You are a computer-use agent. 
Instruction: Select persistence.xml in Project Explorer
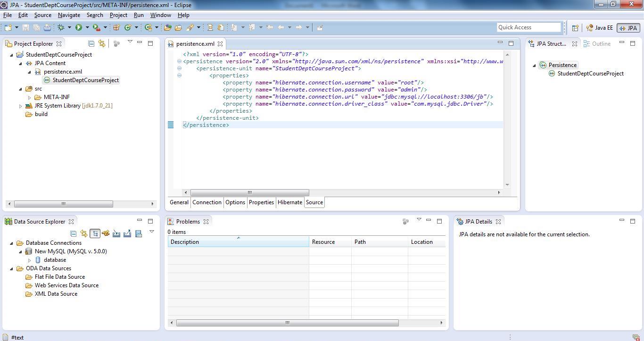pos(63,72)
